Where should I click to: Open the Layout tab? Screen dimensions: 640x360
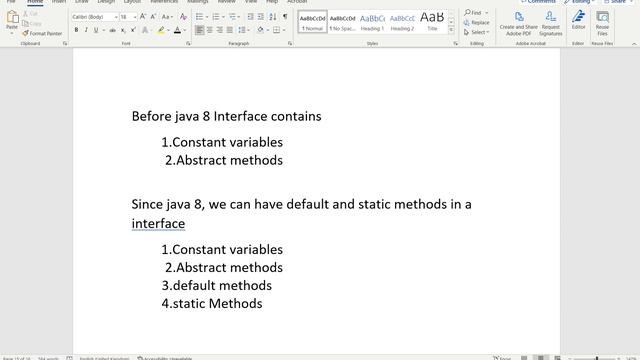(132, 2)
